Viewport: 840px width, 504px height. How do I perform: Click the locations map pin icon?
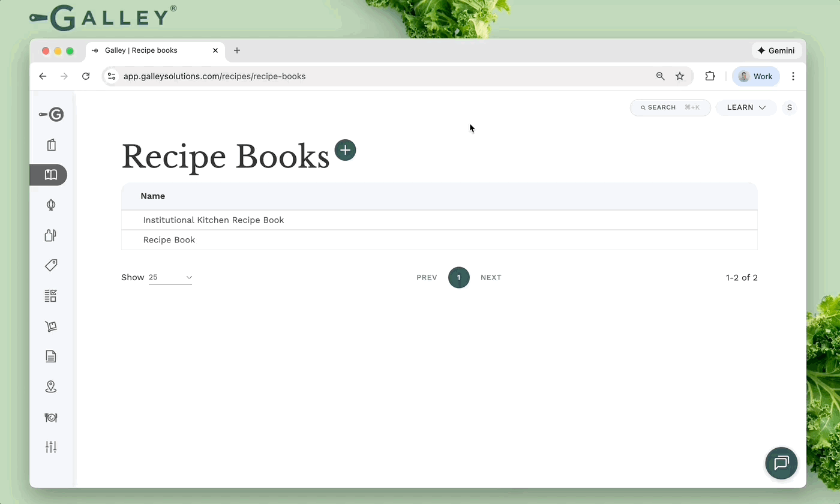51,386
